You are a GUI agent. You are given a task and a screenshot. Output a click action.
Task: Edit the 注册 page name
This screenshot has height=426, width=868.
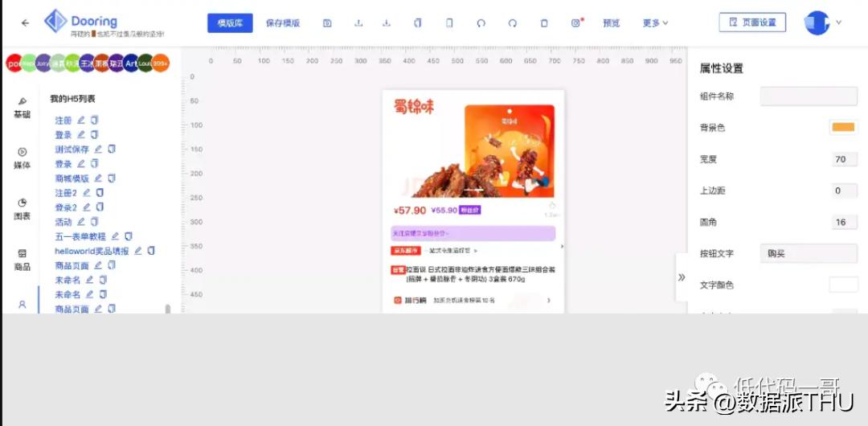81,120
